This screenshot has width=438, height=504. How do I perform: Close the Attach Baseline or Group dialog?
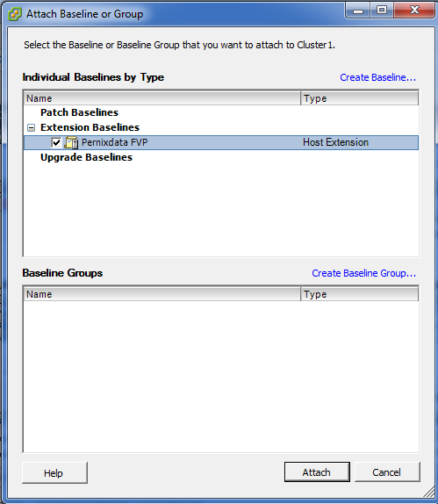click(x=414, y=11)
